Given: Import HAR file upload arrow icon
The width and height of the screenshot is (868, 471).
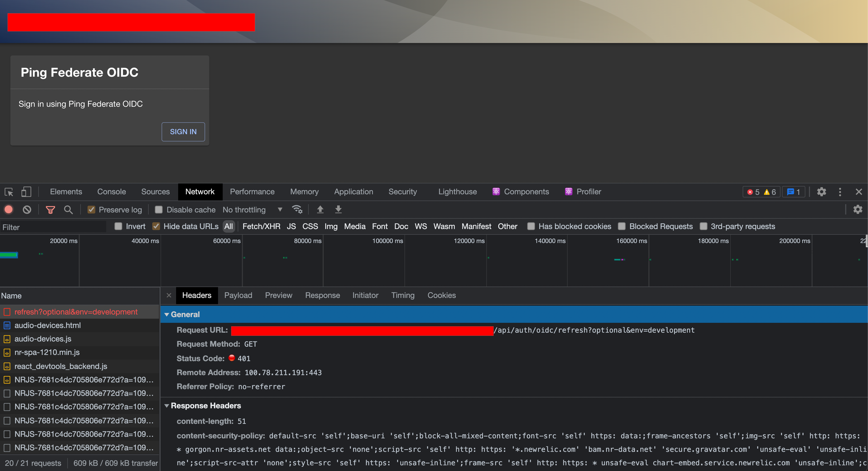Looking at the screenshot, I should [320, 209].
